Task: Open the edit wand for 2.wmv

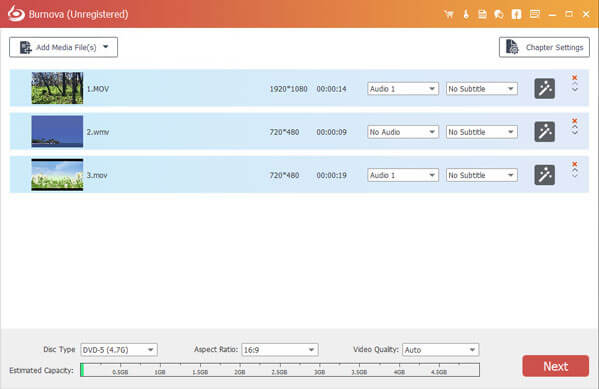Action: click(x=544, y=132)
